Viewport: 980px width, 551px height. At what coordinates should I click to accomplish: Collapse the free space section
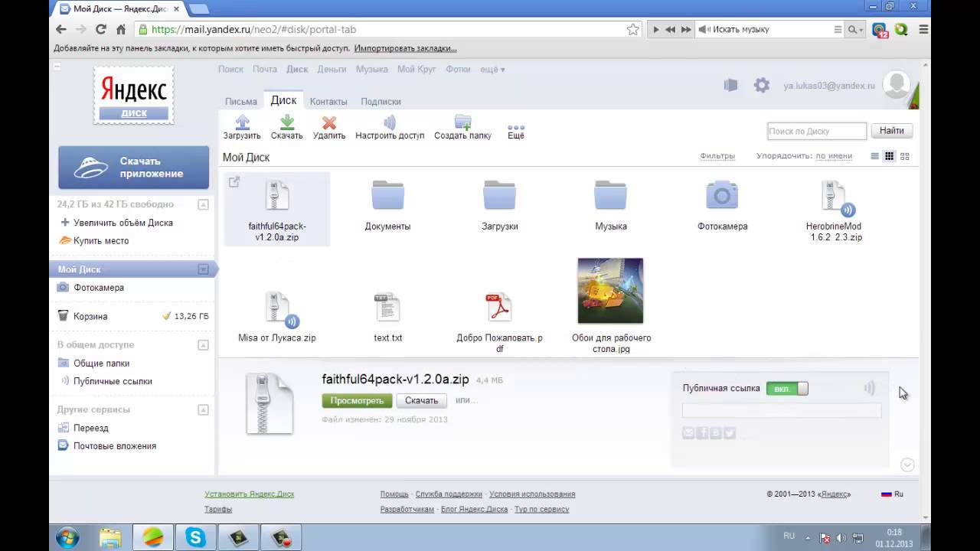[203, 204]
